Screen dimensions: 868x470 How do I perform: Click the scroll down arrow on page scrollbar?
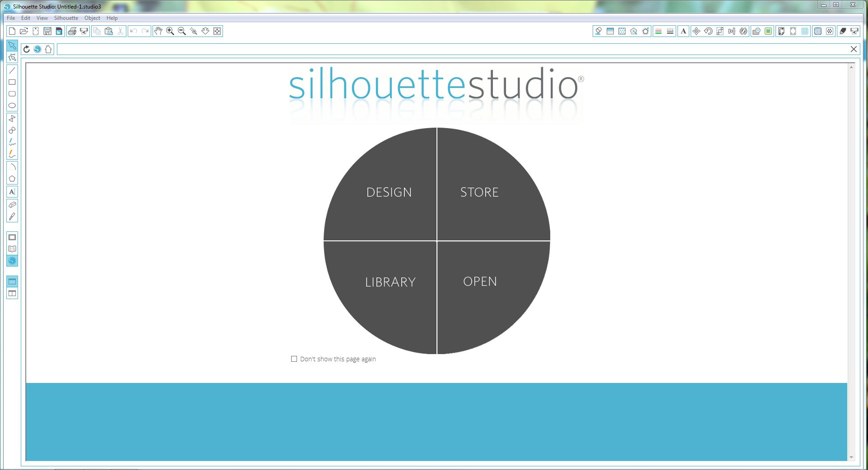(851, 457)
